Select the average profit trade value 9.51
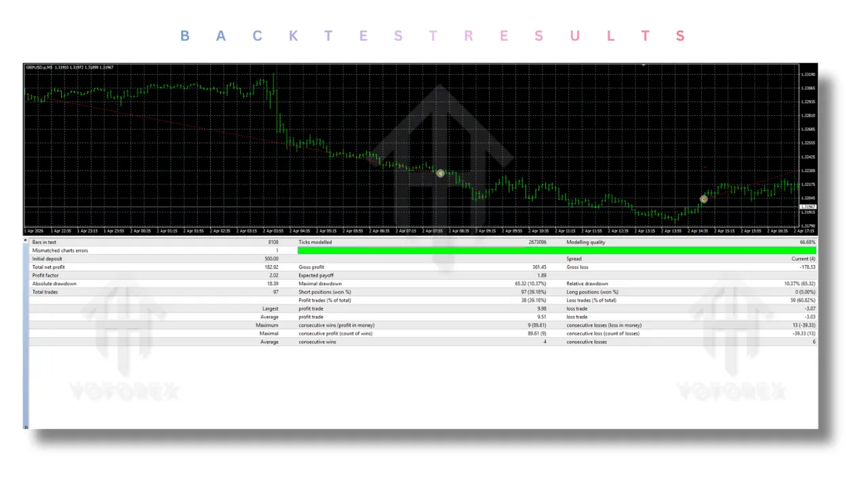Screen dimensions: 868x488 [x=542, y=317]
